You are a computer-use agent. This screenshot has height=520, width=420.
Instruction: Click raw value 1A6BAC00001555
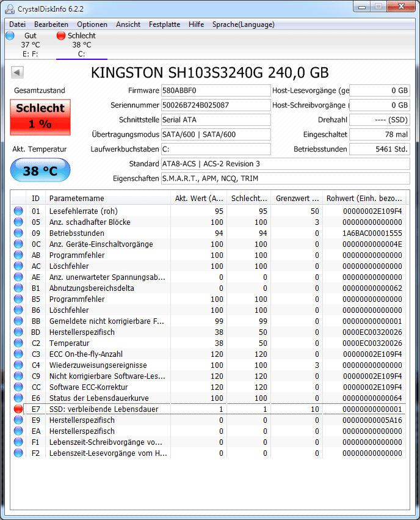pyautogui.click(x=372, y=233)
